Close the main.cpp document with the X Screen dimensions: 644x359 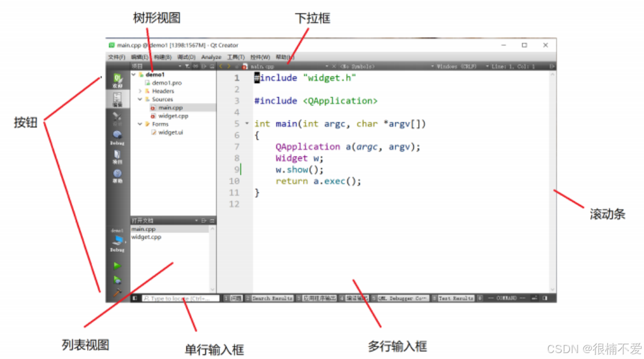tap(334, 66)
